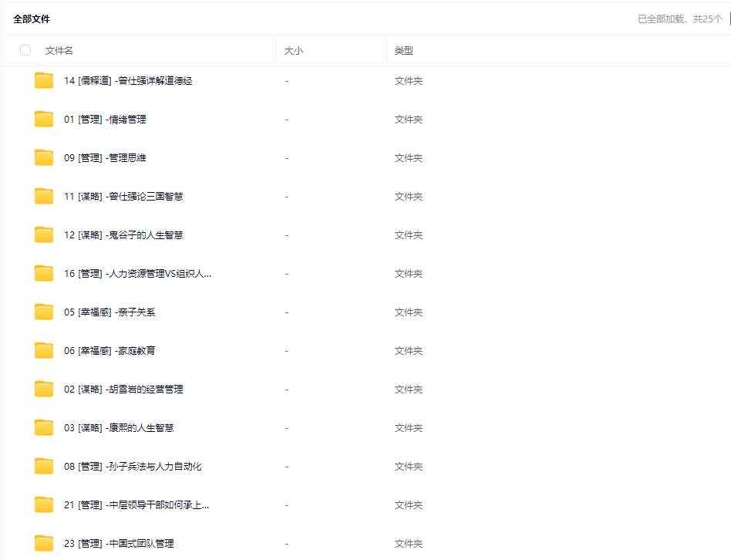Screen dimensions: 731x560
Task: Sort files by 文件名 column header
Action: pos(59,50)
